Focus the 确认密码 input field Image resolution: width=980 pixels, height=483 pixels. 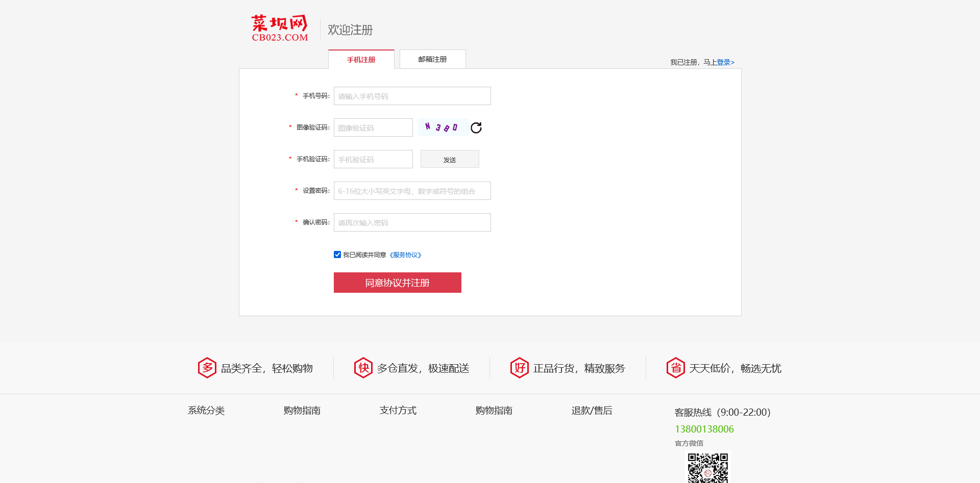click(412, 222)
